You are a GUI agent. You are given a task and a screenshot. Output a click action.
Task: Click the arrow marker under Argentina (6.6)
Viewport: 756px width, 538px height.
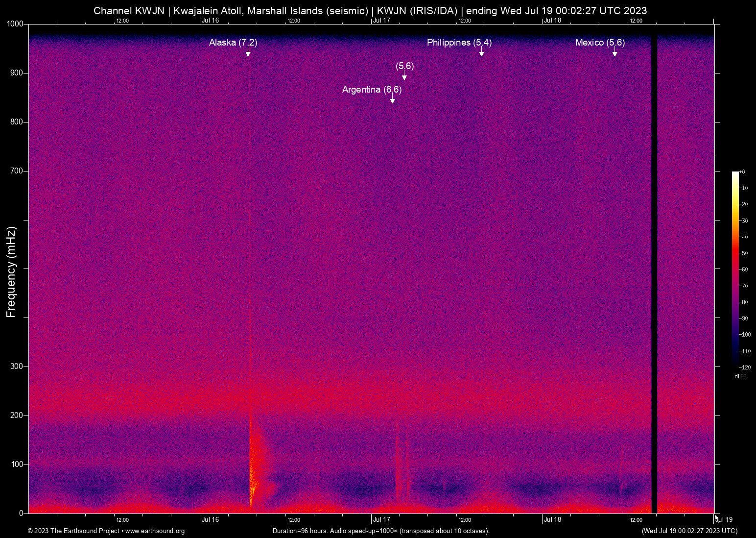(x=393, y=99)
